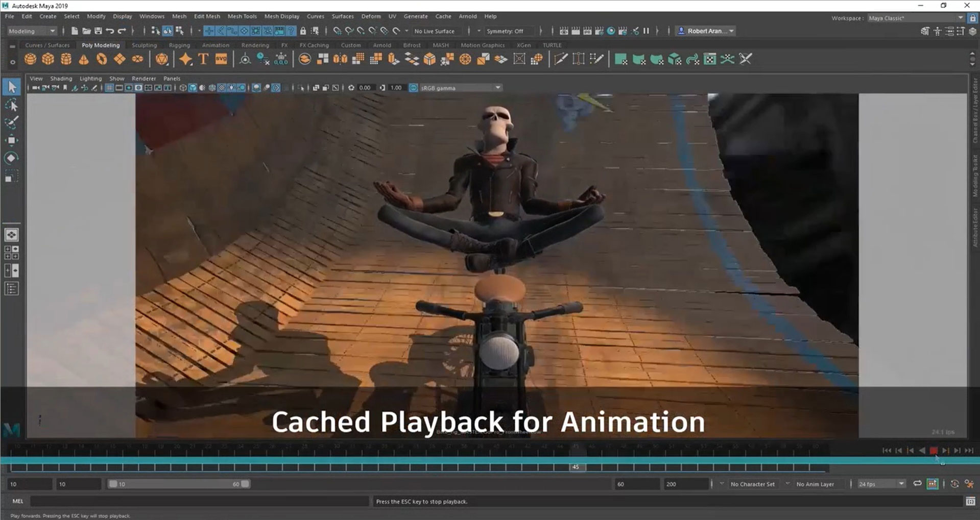Open the Outliner layout toolbox icon
980x520 pixels.
[11, 289]
